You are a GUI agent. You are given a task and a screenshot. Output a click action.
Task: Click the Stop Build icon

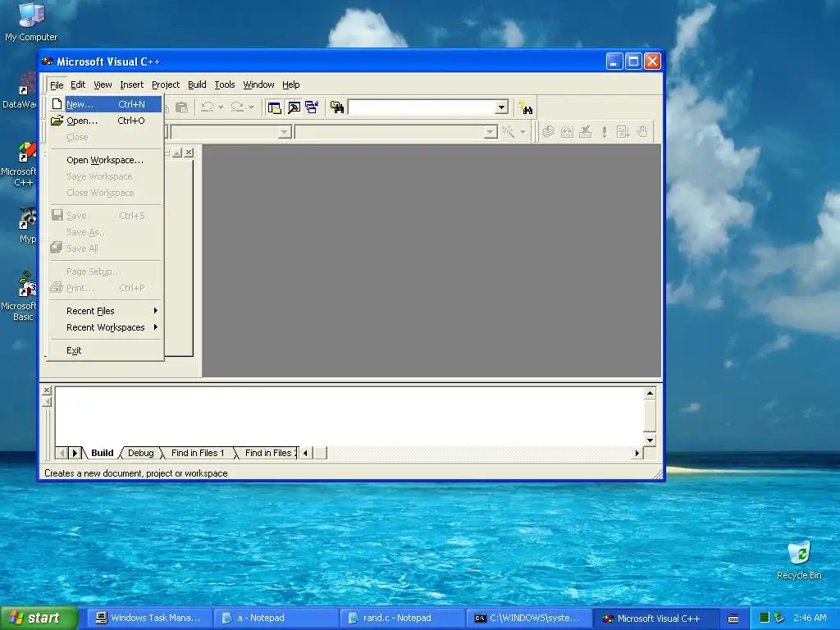pos(586,132)
